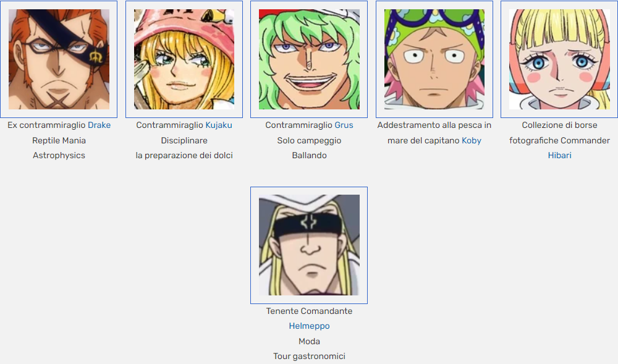The width and height of the screenshot is (618, 364).
Task: Open the Koby name link
Action: pyautogui.click(x=472, y=141)
